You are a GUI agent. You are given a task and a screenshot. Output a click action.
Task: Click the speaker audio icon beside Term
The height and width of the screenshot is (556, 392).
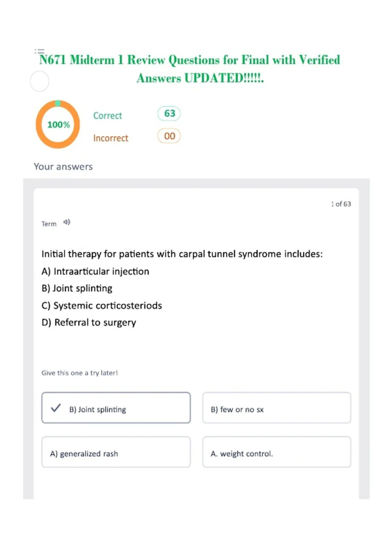tap(67, 222)
